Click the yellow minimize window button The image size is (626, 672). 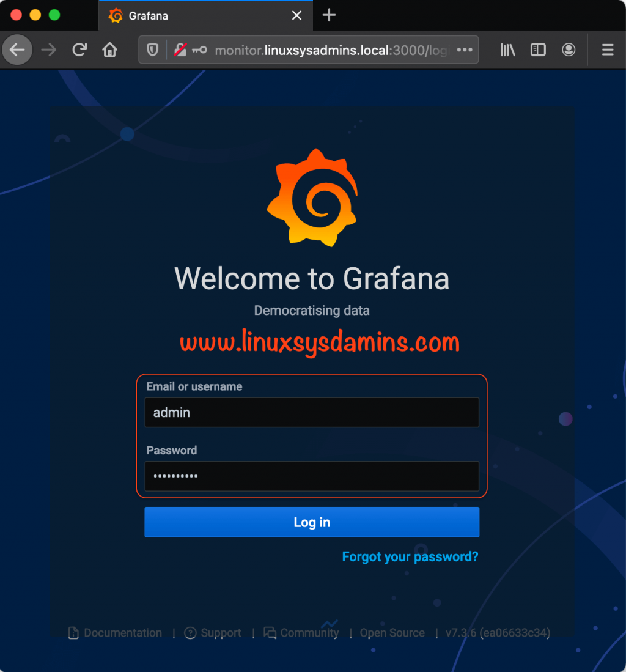(x=35, y=15)
